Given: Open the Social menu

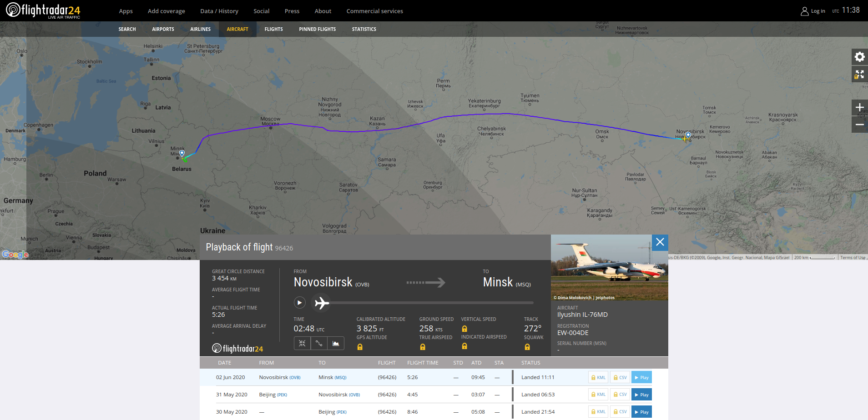Looking at the screenshot, I should [x=262, y=11].
